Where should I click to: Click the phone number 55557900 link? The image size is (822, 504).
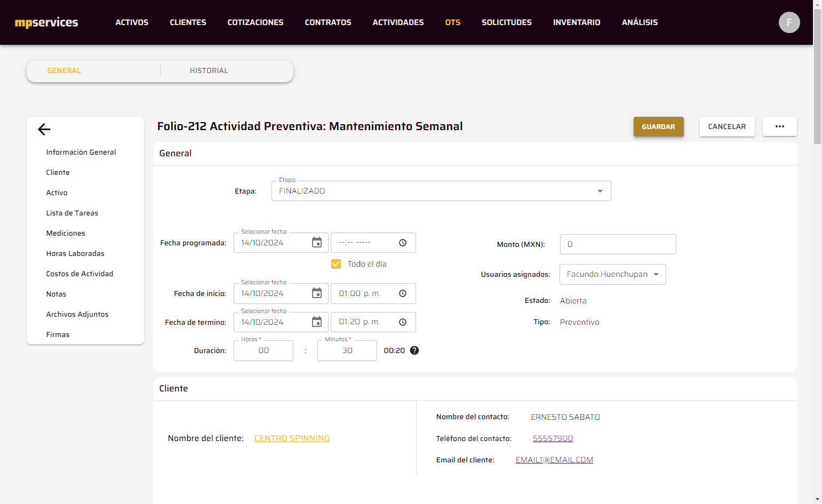click(x=553, y=438)
